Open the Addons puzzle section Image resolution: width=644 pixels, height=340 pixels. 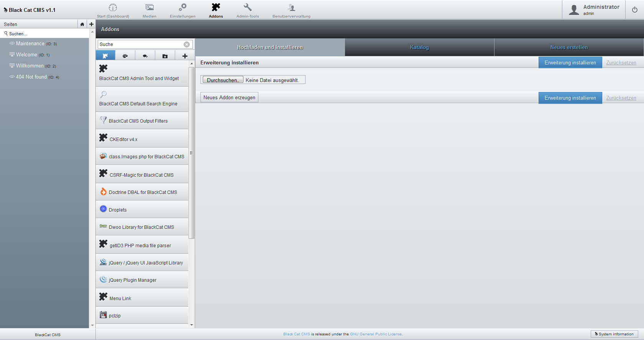(x=216, y=10)
